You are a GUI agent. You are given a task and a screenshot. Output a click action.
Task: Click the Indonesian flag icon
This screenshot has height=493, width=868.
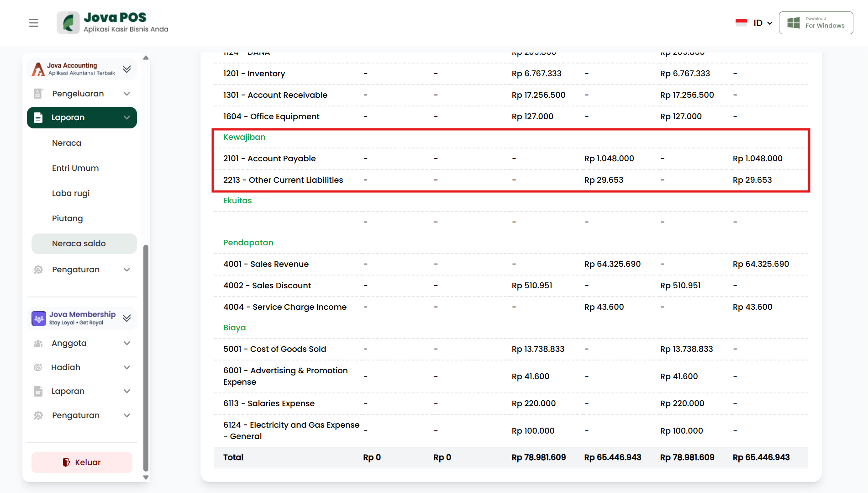741,23
